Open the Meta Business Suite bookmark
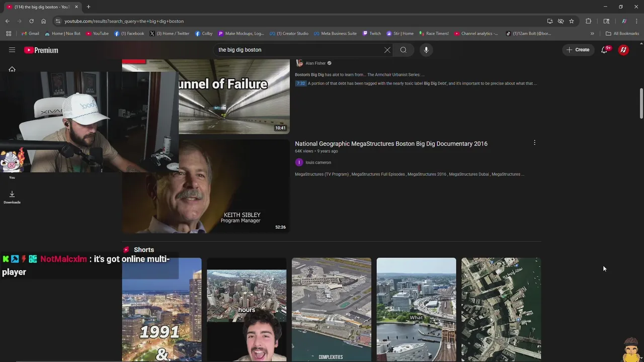Viewport: 644px width, 362px height. 335,34
